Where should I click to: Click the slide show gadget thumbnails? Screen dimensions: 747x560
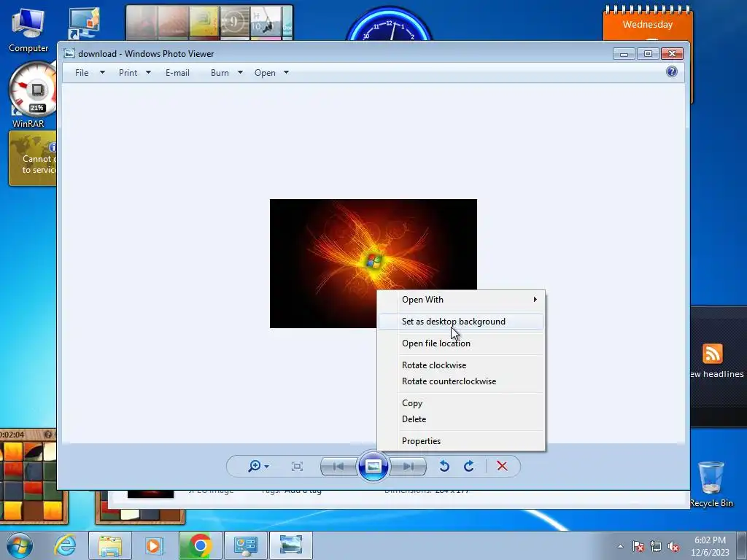click(x=209, y=22)
